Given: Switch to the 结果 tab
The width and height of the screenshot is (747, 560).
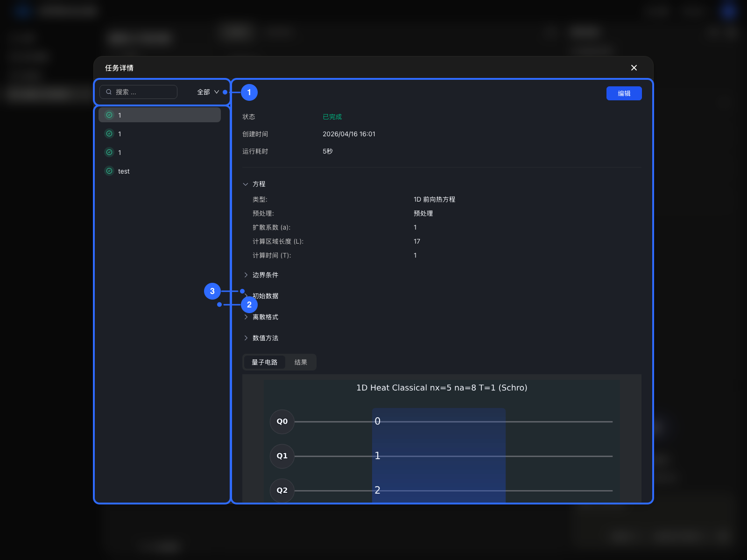Looking at the screenshot, I should 301,362.
